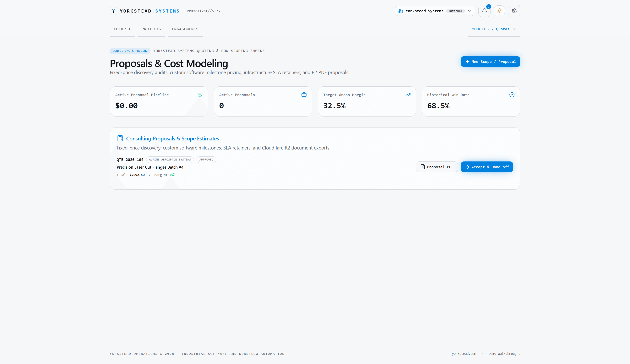
Task: Create a New Scope / Proposal
Action: pos(490,62)
